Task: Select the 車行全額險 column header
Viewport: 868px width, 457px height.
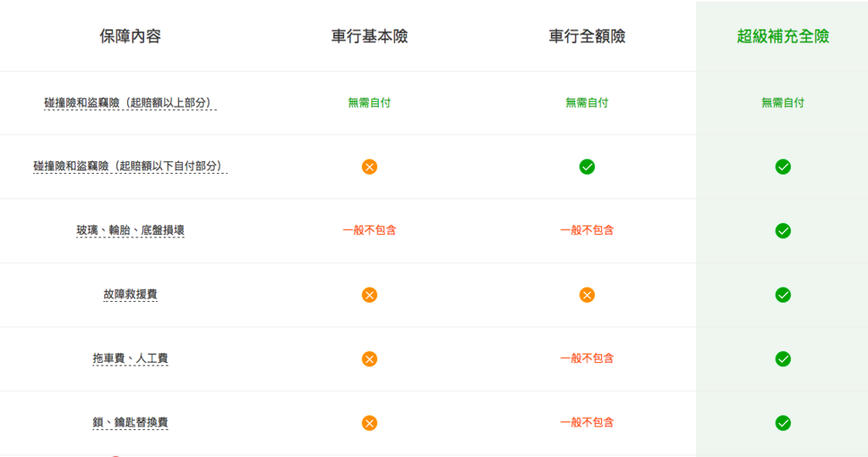Action: coord(587,36)
